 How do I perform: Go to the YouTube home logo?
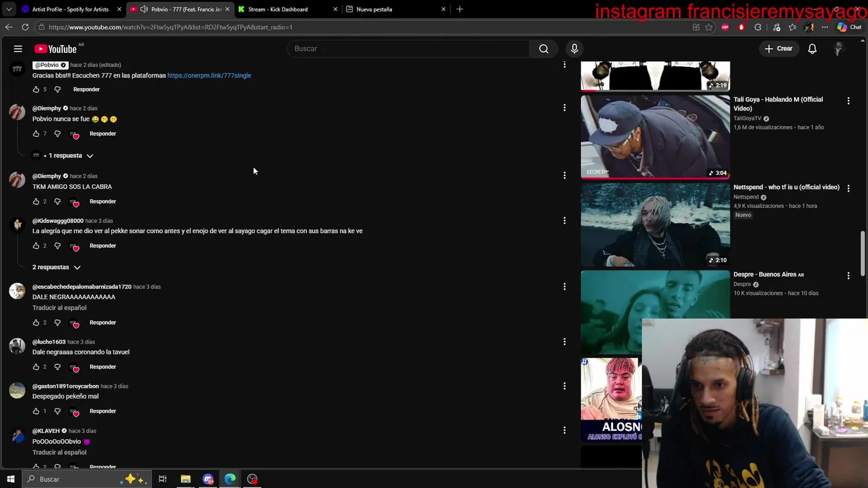pos(56,49)
